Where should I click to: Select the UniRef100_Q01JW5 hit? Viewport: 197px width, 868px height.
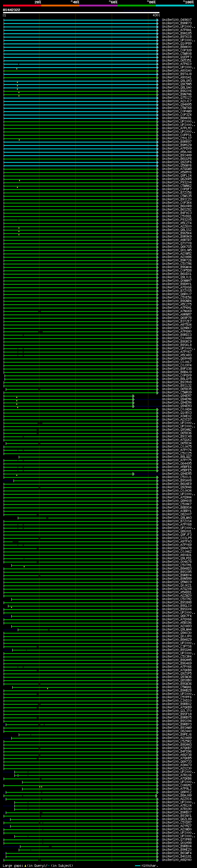pyautogui.click(x=177, y=250)
